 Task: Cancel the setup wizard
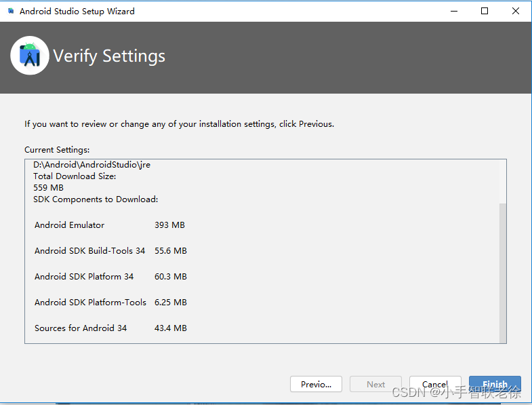435,384
